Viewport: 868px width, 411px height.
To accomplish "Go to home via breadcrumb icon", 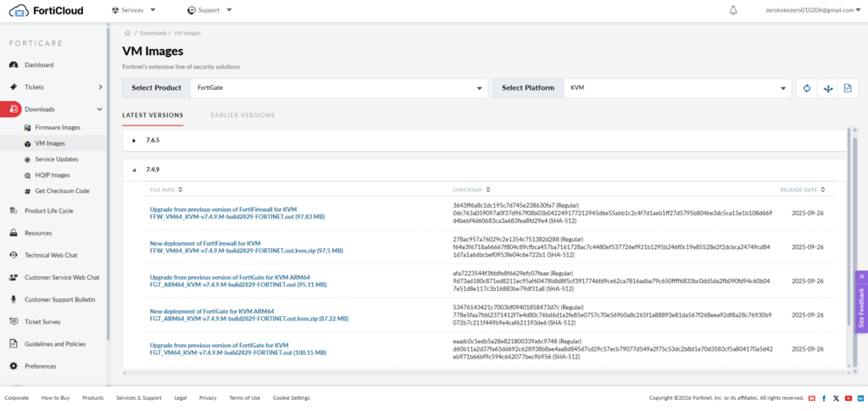I will pyautogui.click(x=127, y=33).
